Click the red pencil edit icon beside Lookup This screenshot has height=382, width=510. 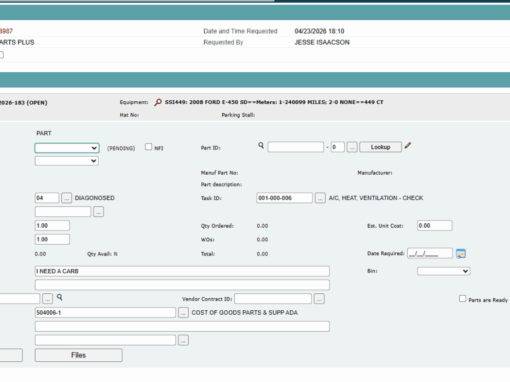coord(408,146)
